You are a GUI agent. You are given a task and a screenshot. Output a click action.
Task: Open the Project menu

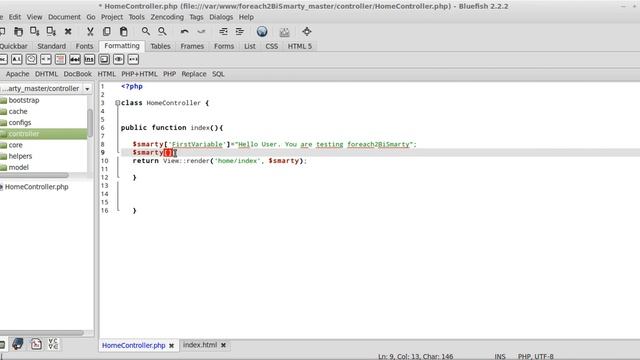(x=112, y=17)
